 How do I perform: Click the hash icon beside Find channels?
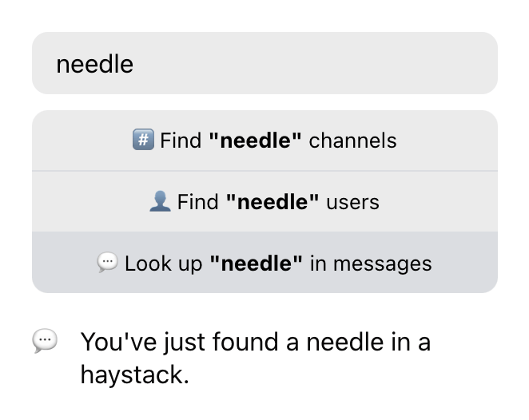click(142, 141)
